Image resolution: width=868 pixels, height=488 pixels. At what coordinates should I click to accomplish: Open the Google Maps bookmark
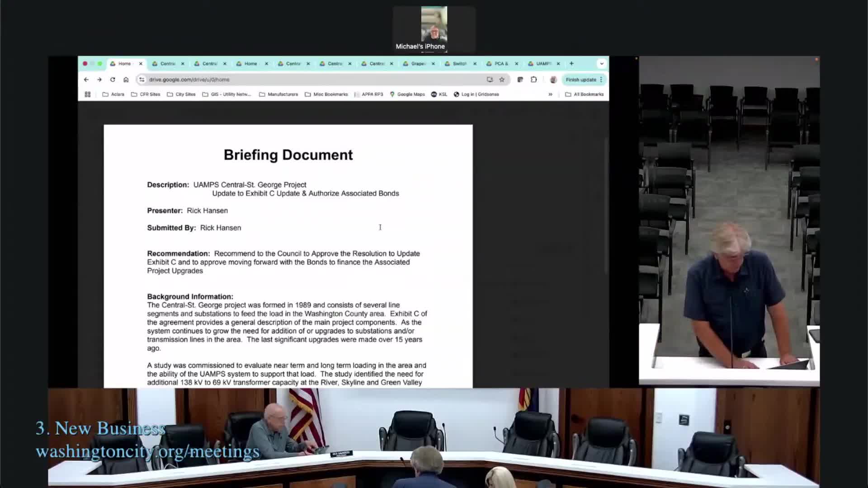pyautogui.click(x=407, y=94)
